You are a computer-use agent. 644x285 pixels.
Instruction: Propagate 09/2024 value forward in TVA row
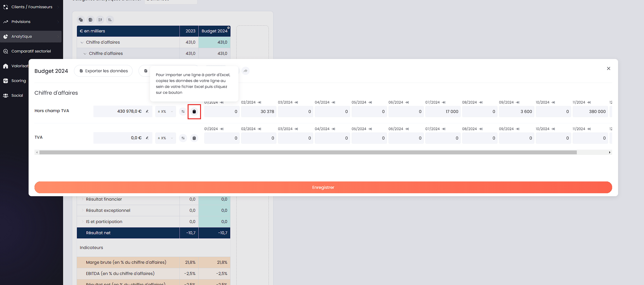pos(518,129)
